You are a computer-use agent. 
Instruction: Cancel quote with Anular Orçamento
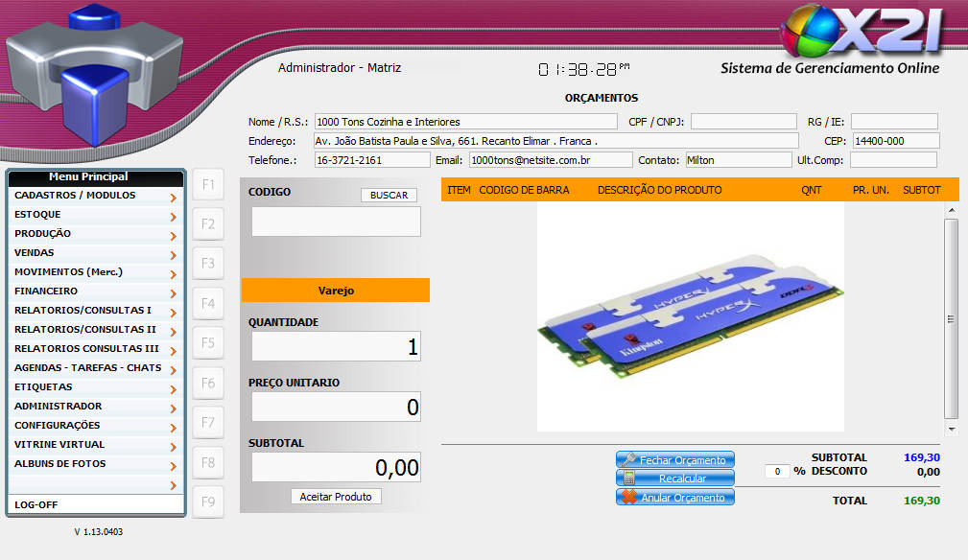click(675, 497)
